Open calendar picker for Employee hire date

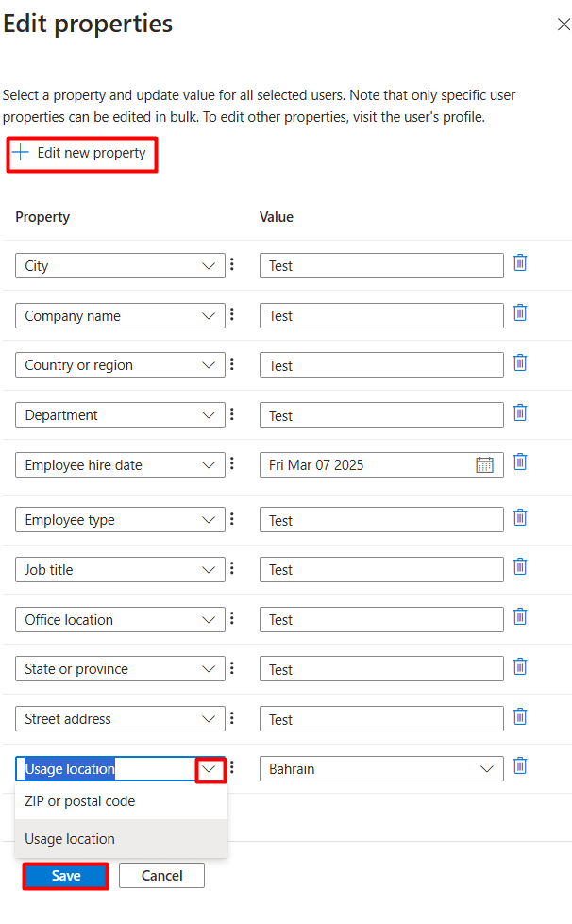pos(485,464)
